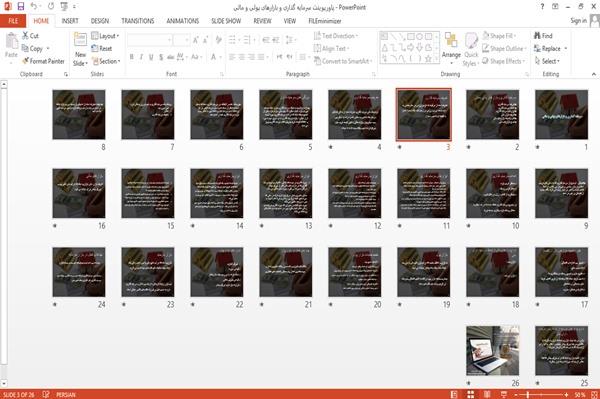This screenshot has width=600, height=399.
Task: Start slide show from beginning quick access icon
Action: pyautogui.click(x=64, y=6)
